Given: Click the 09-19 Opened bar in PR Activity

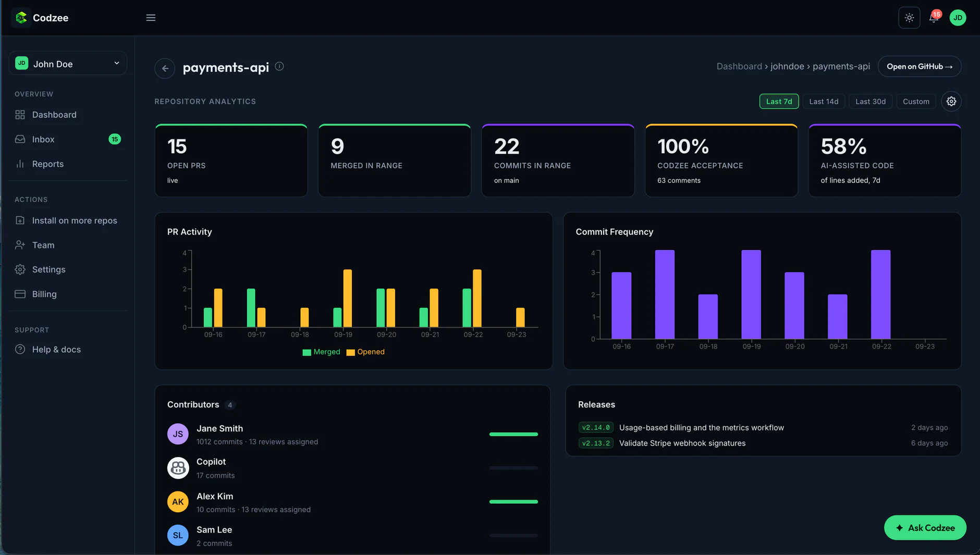Looking at the screenshot, I should (x=348, y=298).
